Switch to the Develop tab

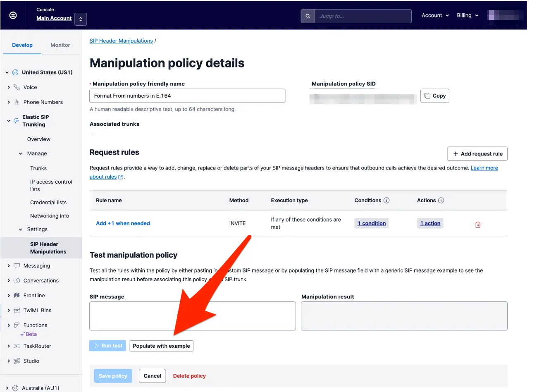tap(22, 45)
